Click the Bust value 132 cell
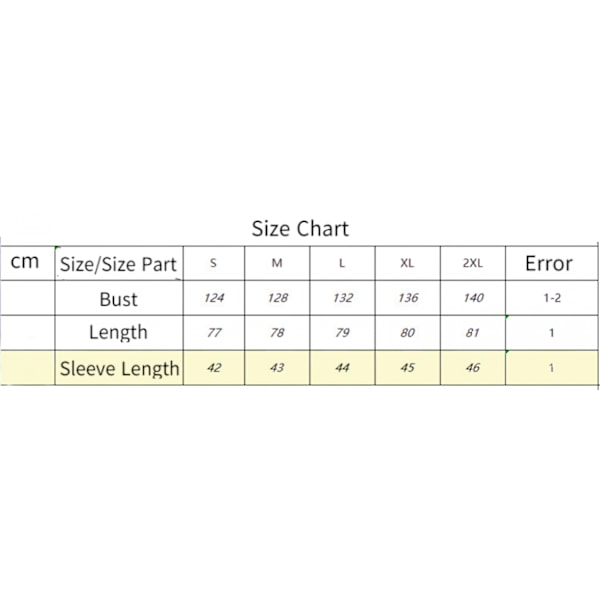Screen dimensions: 600x600 pyautogui.click(x=342, y=298)
